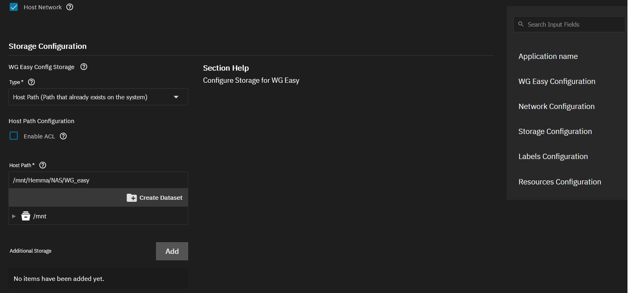Click the 'Host Path Configuration' label
This screenshot has height=293, width=644.
(42, 121)
